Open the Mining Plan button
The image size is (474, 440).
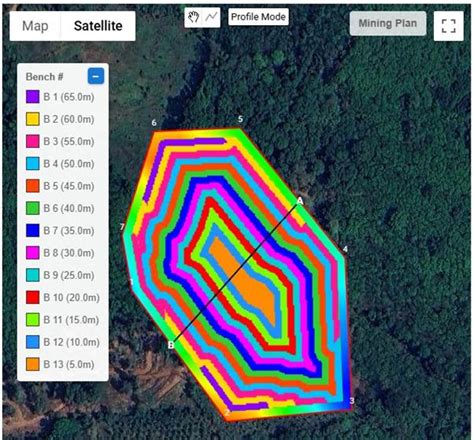tap(388, 23)
